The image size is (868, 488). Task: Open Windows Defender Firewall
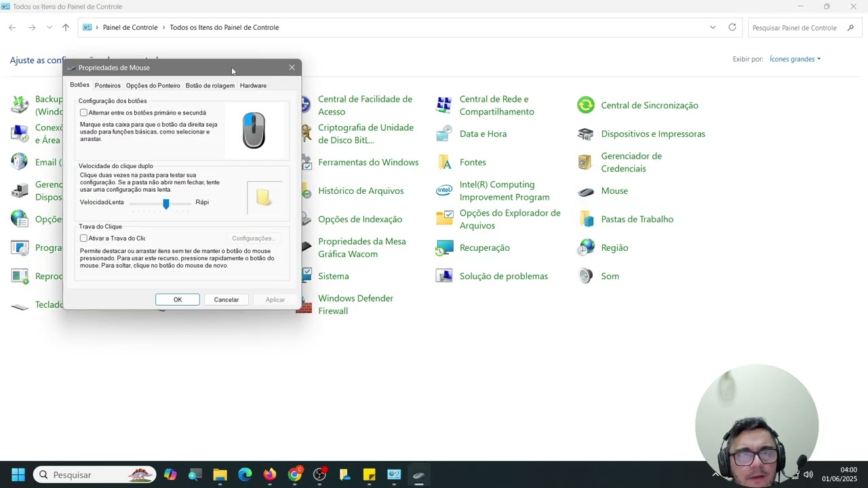355,304
